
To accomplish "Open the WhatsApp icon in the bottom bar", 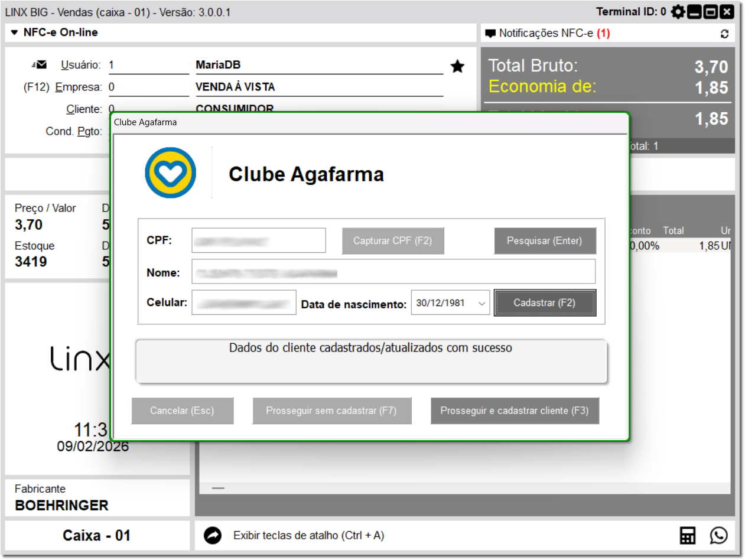I will [719, 536].
